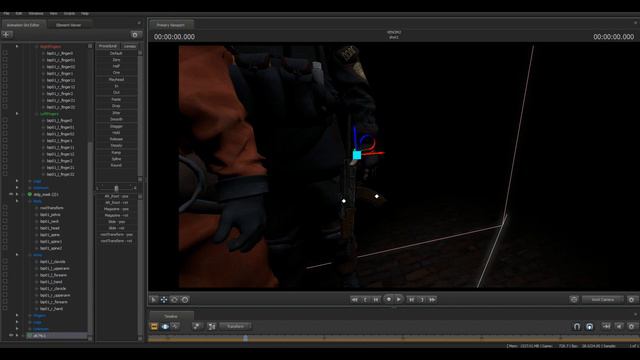Click the preset strength slider handle
The width and height of the screenshot is (640, 360).
coord(116,188)
